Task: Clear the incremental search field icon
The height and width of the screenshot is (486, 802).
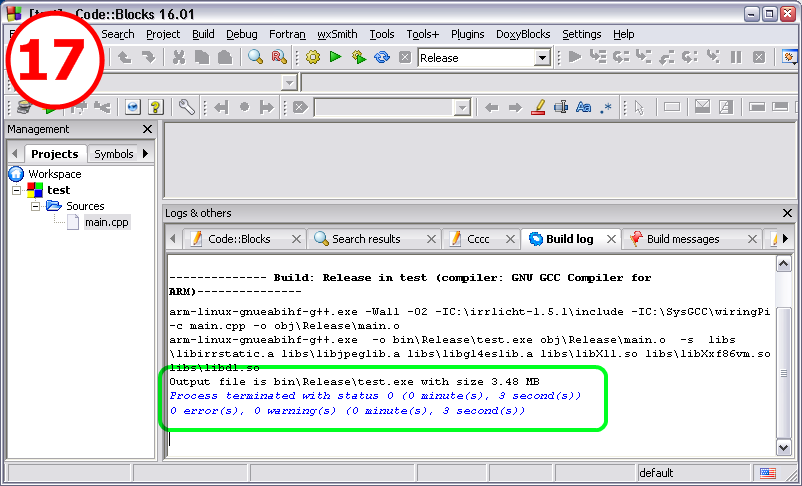Action: coord(301,107)
